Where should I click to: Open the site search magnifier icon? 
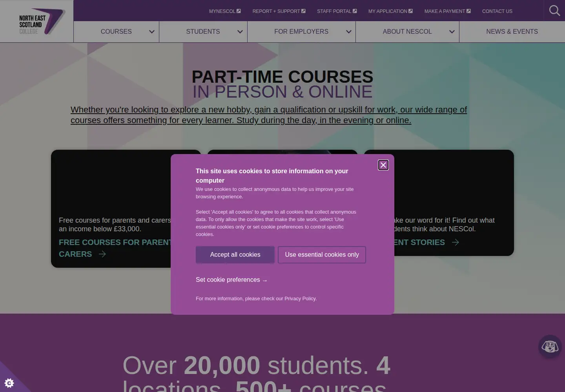click(554, 11)
